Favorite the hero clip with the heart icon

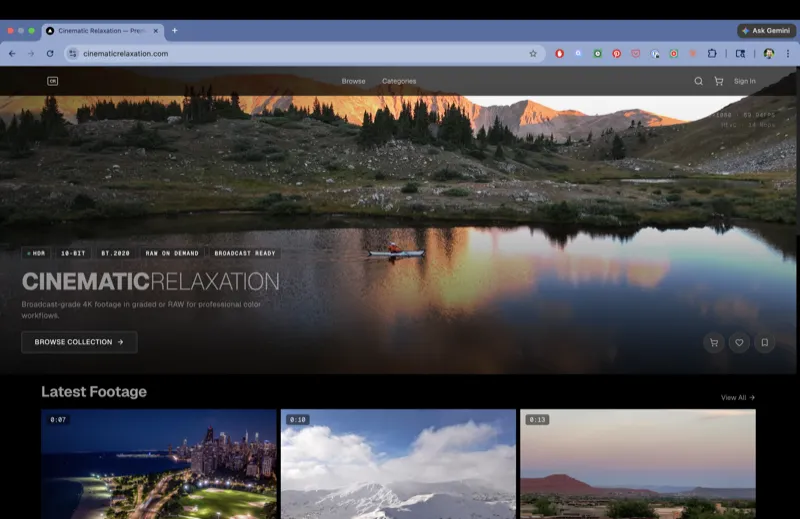pos(739,343)
